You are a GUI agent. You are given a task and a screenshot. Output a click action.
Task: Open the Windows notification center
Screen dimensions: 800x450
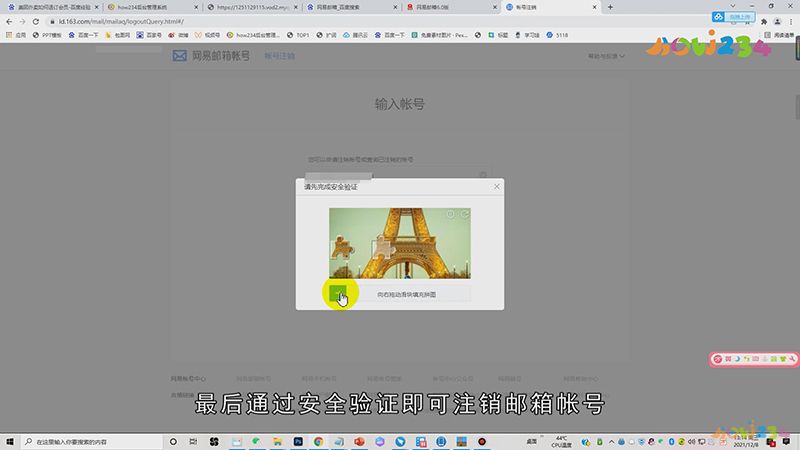(786, 441)
